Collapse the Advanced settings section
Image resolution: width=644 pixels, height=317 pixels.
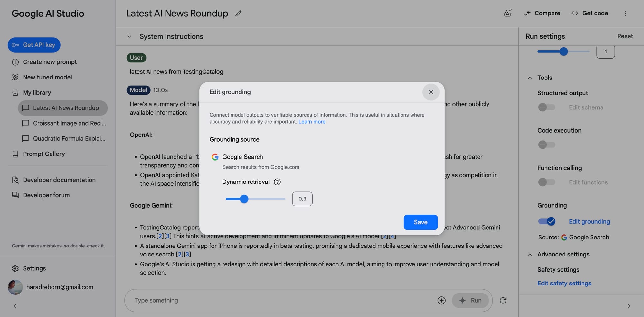tap(530, 254)
